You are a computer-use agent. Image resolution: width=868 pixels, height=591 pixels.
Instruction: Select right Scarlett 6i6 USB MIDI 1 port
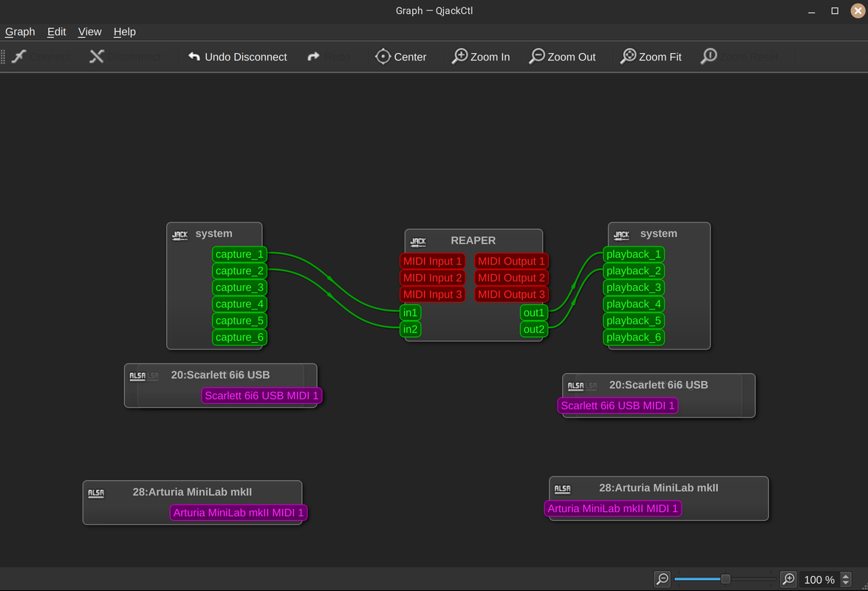click(x=618, y=406)
